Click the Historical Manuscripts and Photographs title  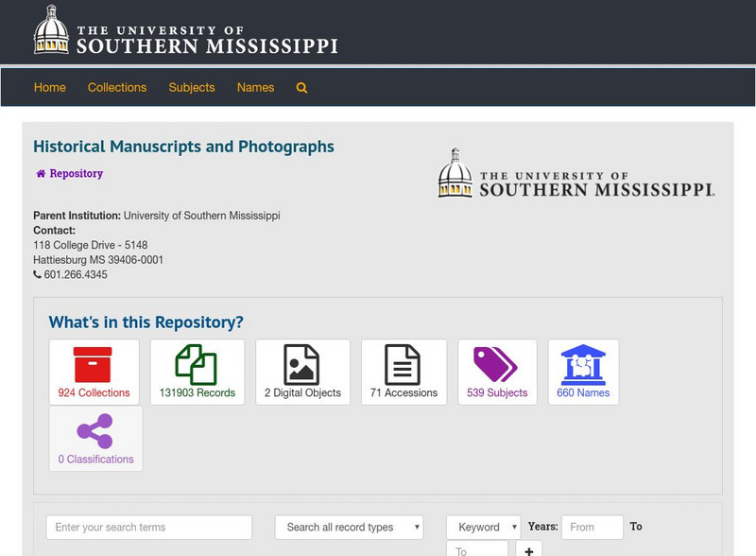tap(183, 147)
